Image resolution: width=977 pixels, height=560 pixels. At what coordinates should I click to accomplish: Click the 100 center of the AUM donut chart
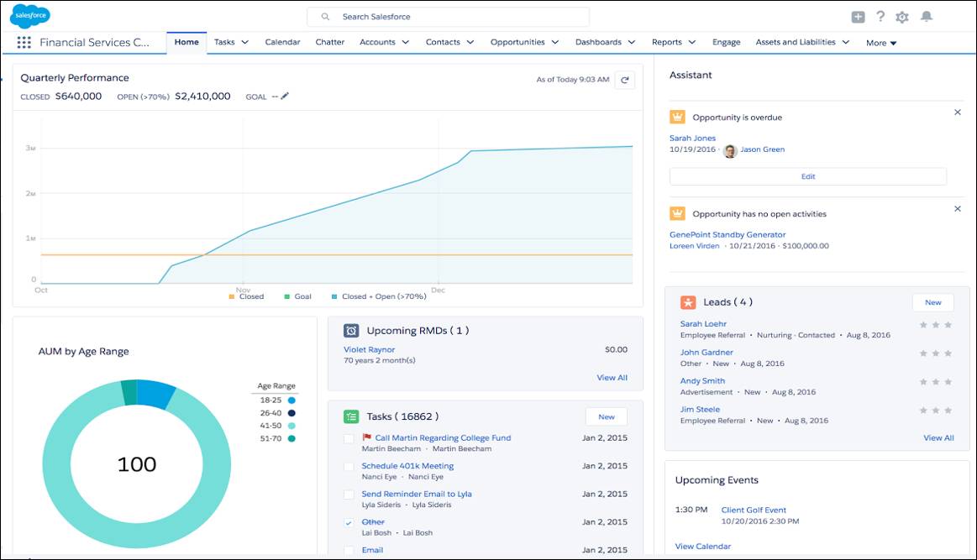pos(136,464)
